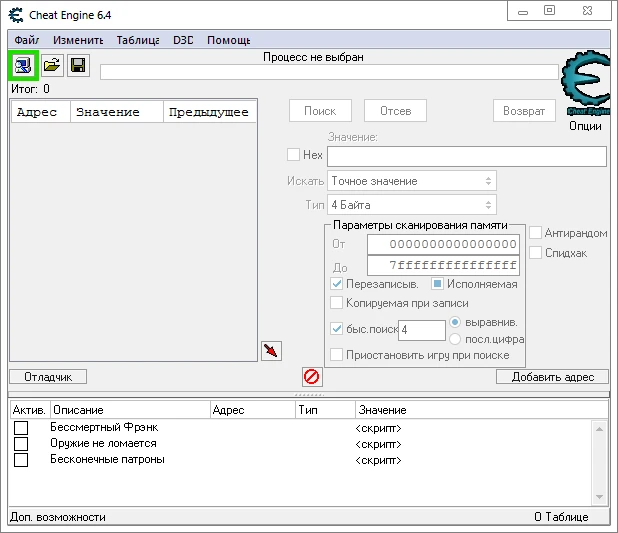Click Добавить адрес button

pyautogui.click(x=553, y=377)
